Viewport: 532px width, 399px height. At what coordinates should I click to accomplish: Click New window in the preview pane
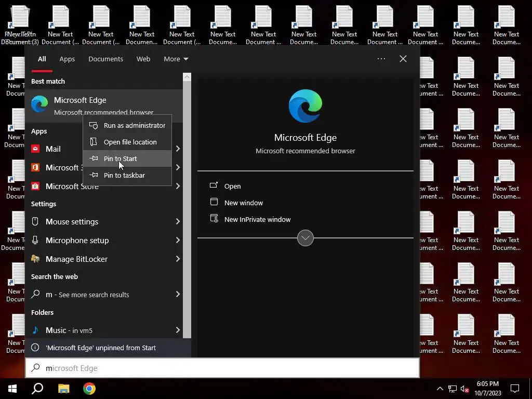pyautogui.click(x=243, y=203)
